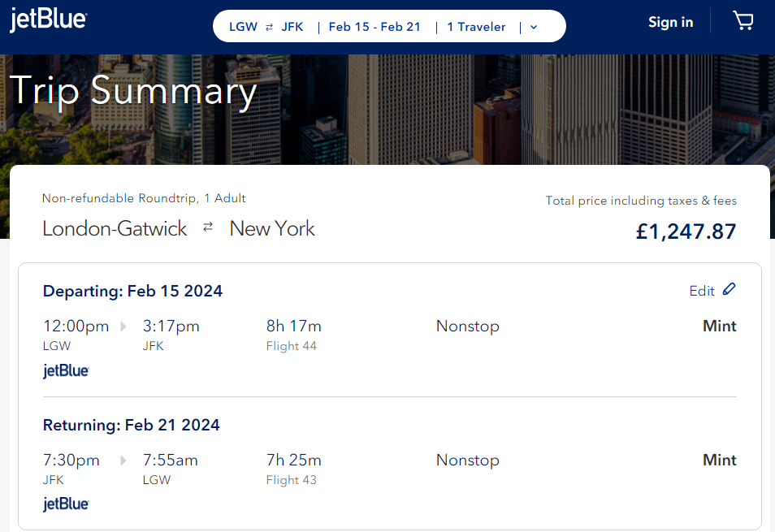
Task: Click the swap arrows between LGW and JFK
Action: (269, 27)
